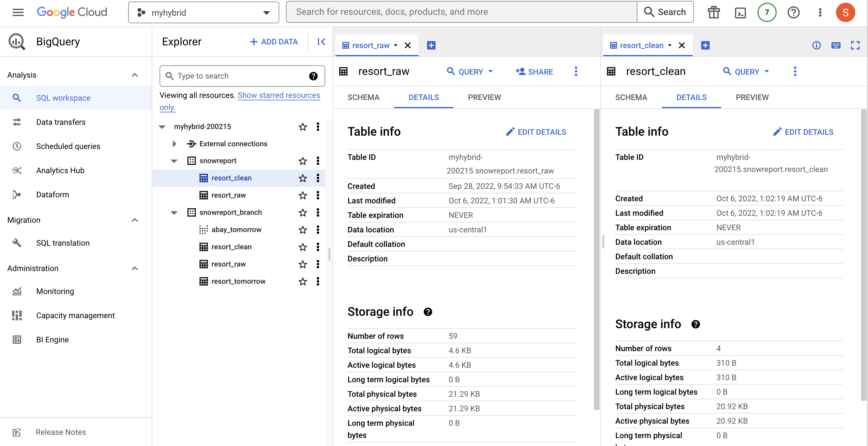Click Show starred resources only link
Screen dimensions: 868x446
pos(279,95)
